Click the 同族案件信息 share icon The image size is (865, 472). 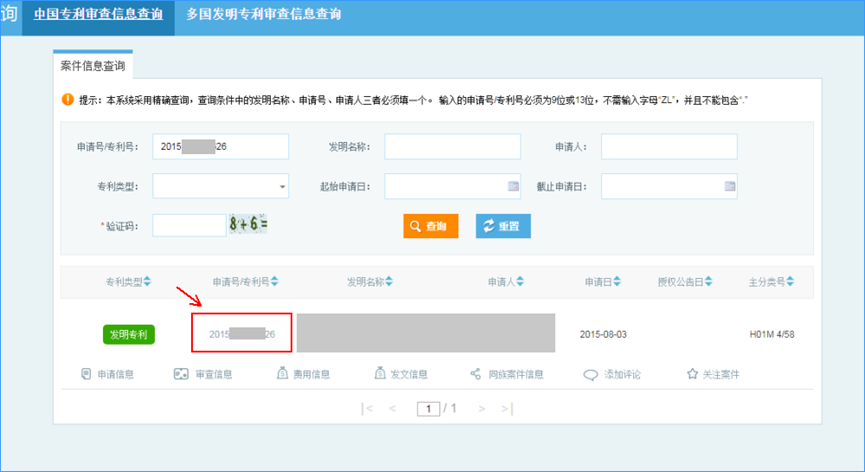click(476, 374)
